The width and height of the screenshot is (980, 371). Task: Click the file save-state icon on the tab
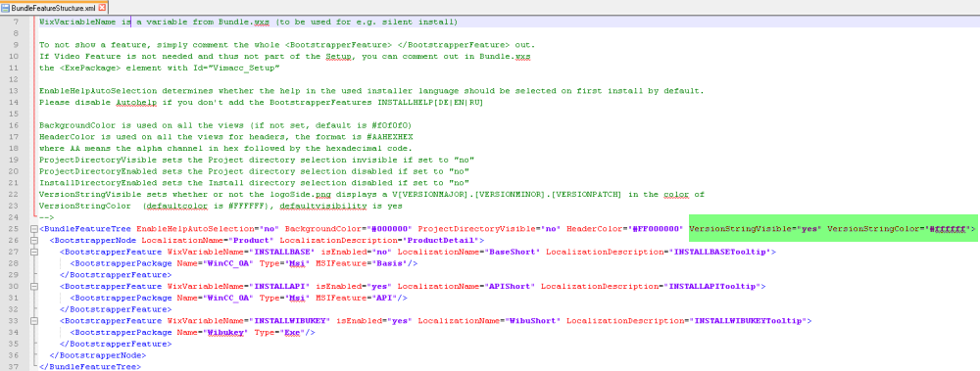[7, 8]
